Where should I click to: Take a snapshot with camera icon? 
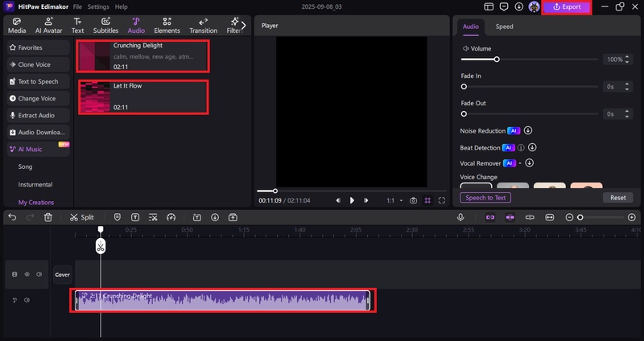pyautogui.click(x=413, y=201)
